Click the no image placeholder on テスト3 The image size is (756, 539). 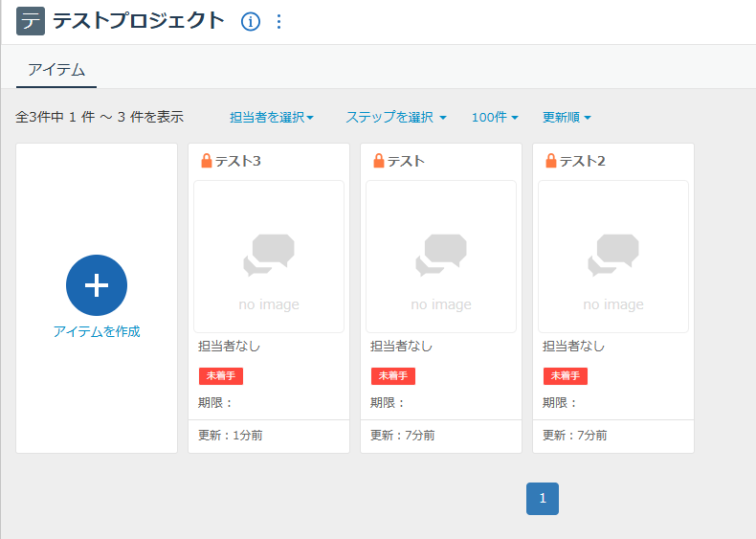(x=269, y=257)
